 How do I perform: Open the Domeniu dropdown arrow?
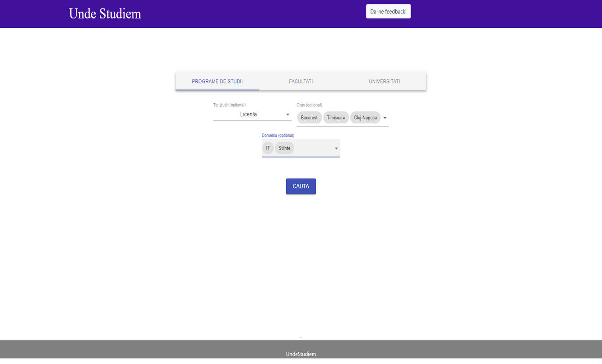coord(336,149)
